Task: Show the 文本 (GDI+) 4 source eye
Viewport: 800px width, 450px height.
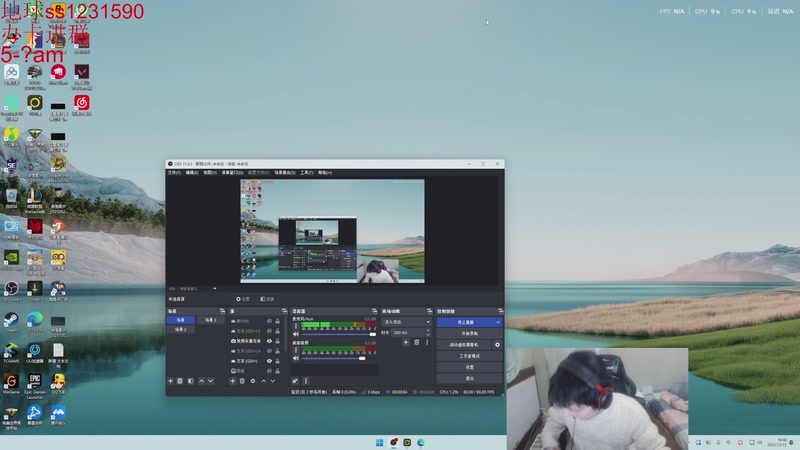Action: tap(269, 351)
